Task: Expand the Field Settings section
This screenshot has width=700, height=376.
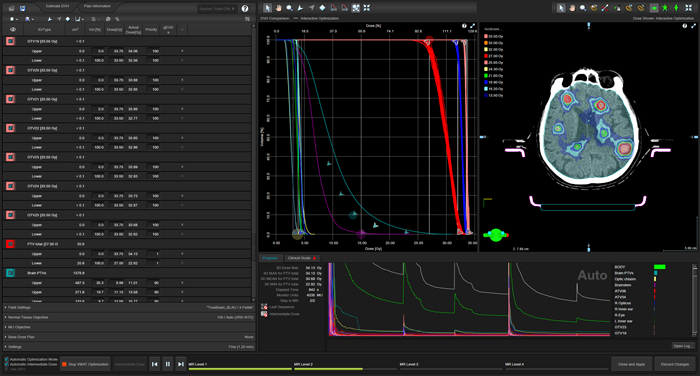Action: (x=129, y=307)
